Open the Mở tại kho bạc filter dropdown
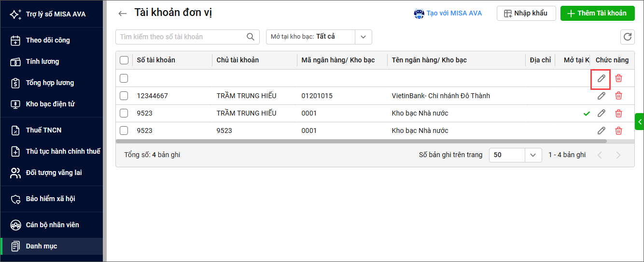 [363, 37]
